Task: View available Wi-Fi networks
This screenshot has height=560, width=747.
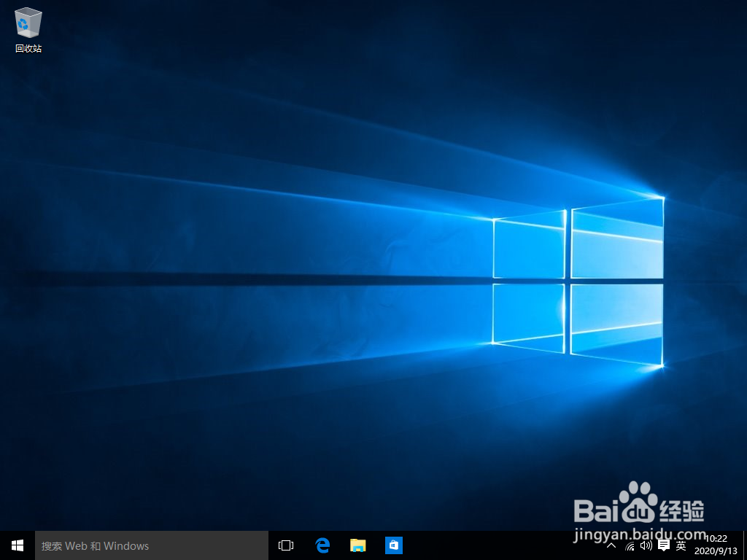Action: pyautogui.click(x=630, y=545)
